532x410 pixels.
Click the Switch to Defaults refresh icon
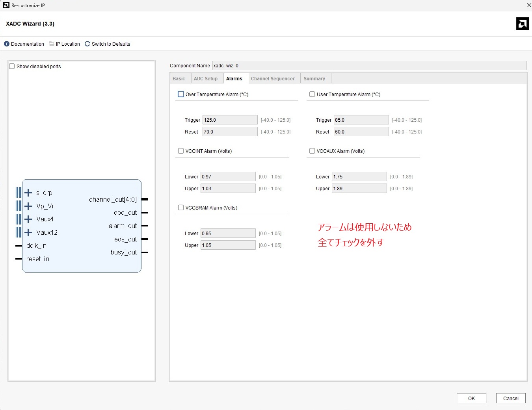click(87, 44)
